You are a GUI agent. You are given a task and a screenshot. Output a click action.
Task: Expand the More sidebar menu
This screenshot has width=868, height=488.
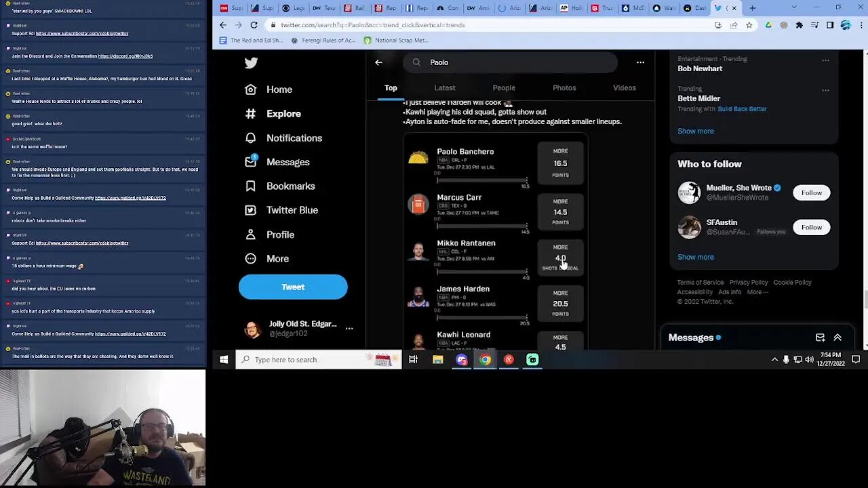click(267, 258)
